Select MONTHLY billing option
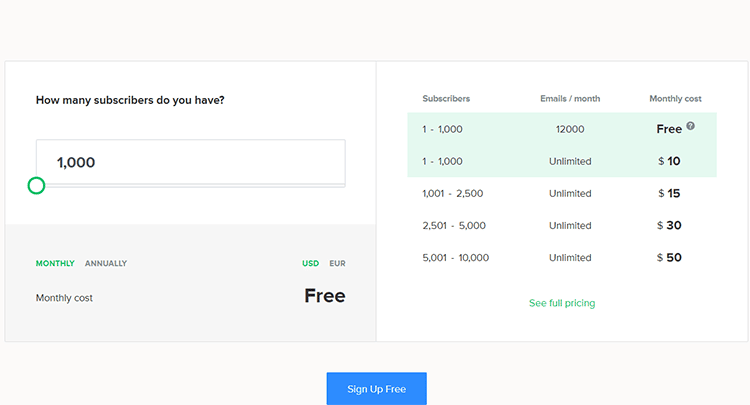750x405 pixels. [55, 263]
